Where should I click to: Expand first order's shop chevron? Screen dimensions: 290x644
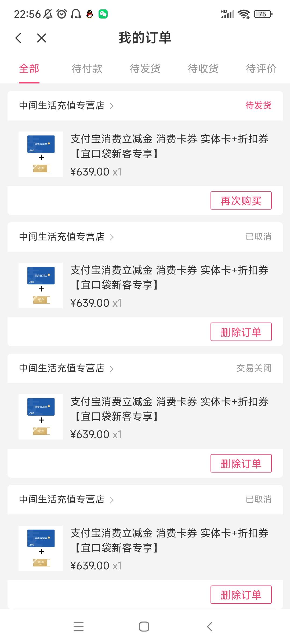(x=112, y=106)
